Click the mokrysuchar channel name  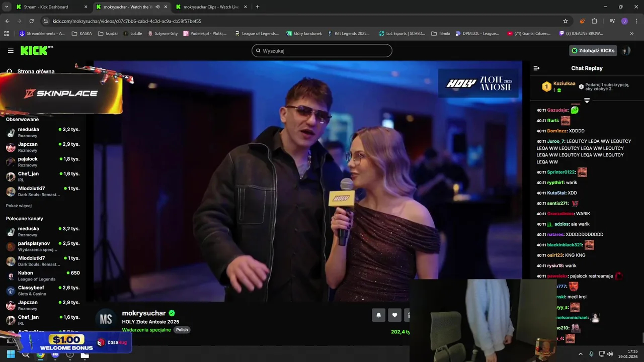[144, 313]
